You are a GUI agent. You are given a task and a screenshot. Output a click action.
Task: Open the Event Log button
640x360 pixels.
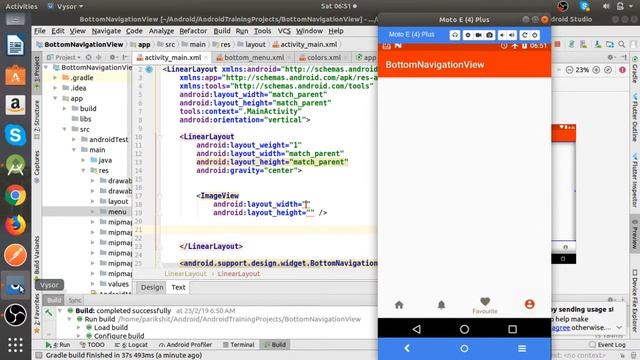607,345
